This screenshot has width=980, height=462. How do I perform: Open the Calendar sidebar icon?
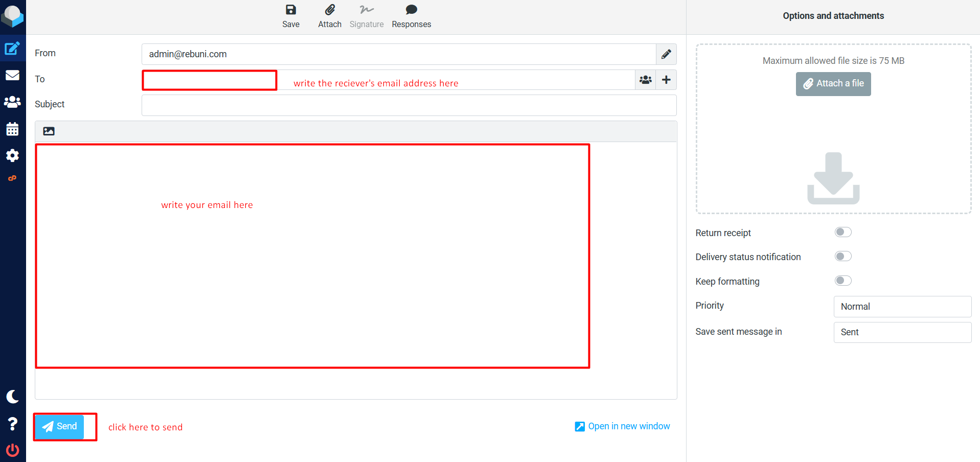[12, 129]
